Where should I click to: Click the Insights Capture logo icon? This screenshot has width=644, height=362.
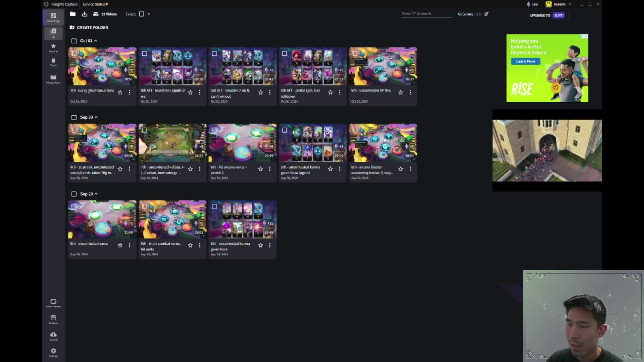click(46, 4)
